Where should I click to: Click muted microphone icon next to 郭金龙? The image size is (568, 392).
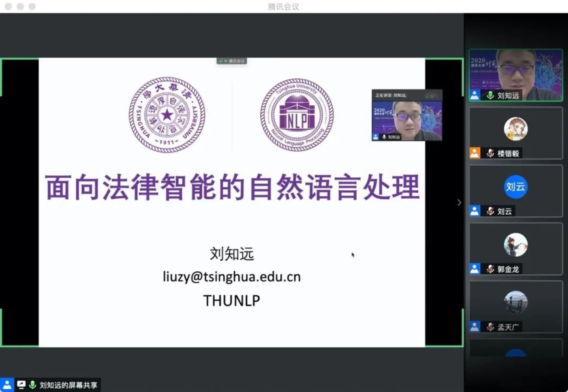[x=490, y=269]
